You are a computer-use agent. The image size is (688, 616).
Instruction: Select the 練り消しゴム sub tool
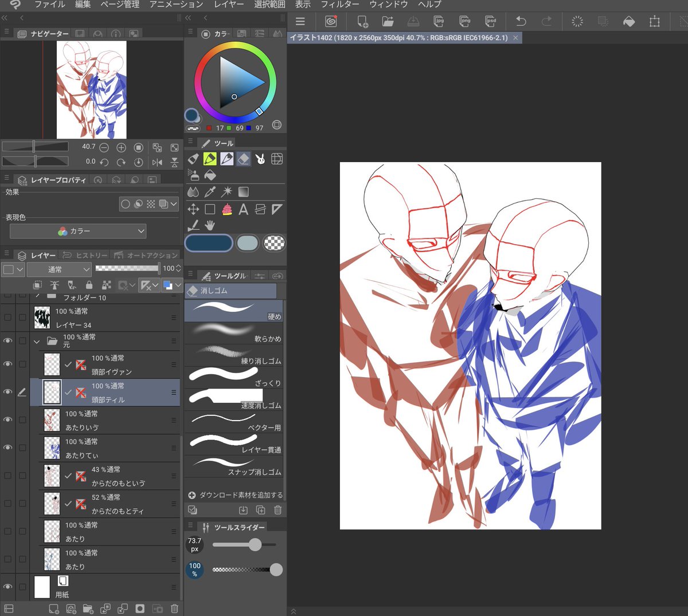[234, 354]
